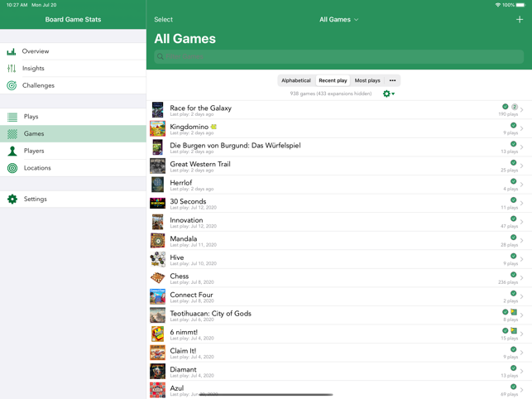
Task: Tap the plus icon to add a game
Action: pyautogui.click(x=519, y=19)
